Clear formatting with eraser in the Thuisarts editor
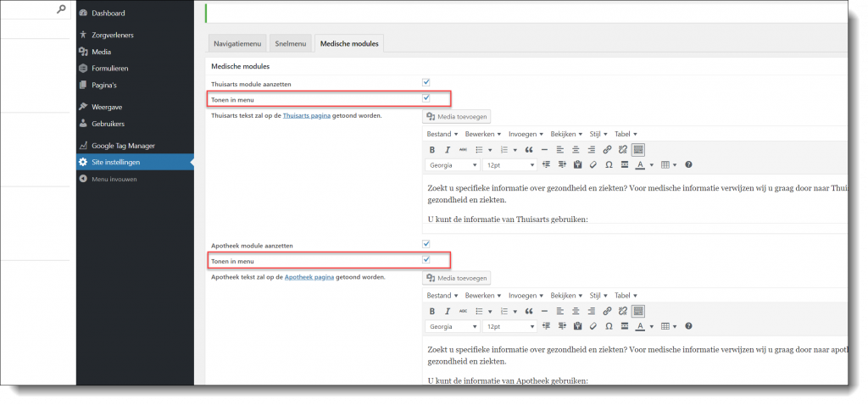Image resolution: width=868 pixels, height=405 pixels. (x=593, y=164)
